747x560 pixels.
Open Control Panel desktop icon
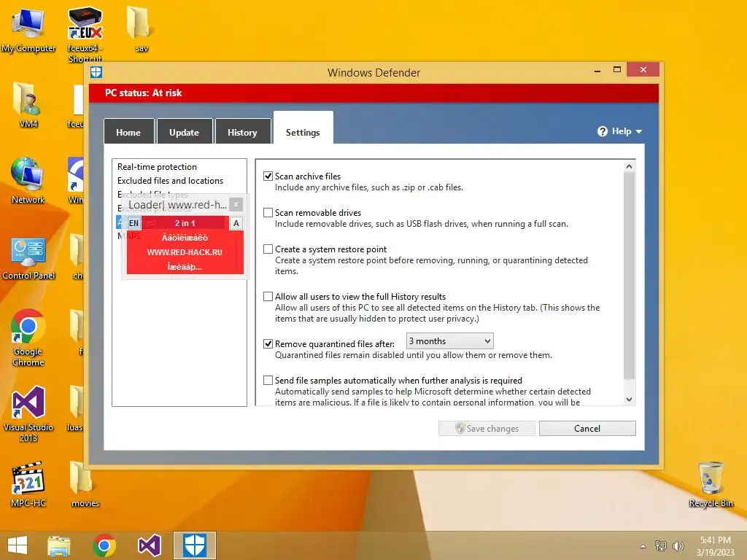(x=28, y=257)
